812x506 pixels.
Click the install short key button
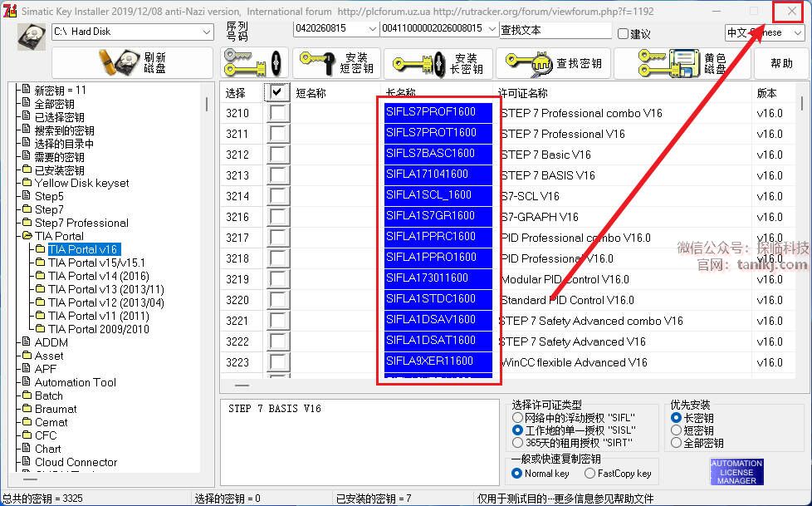coord(336,63)
